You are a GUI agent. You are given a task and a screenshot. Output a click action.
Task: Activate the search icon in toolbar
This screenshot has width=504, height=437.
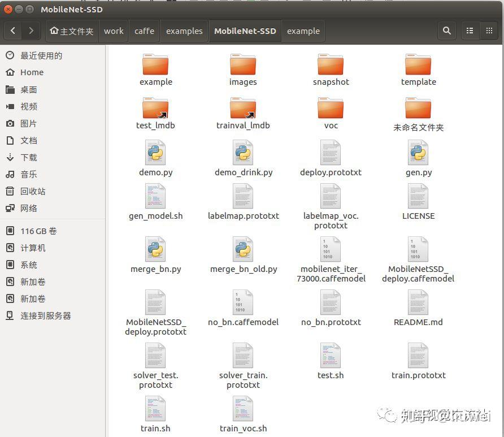point(446,31)
